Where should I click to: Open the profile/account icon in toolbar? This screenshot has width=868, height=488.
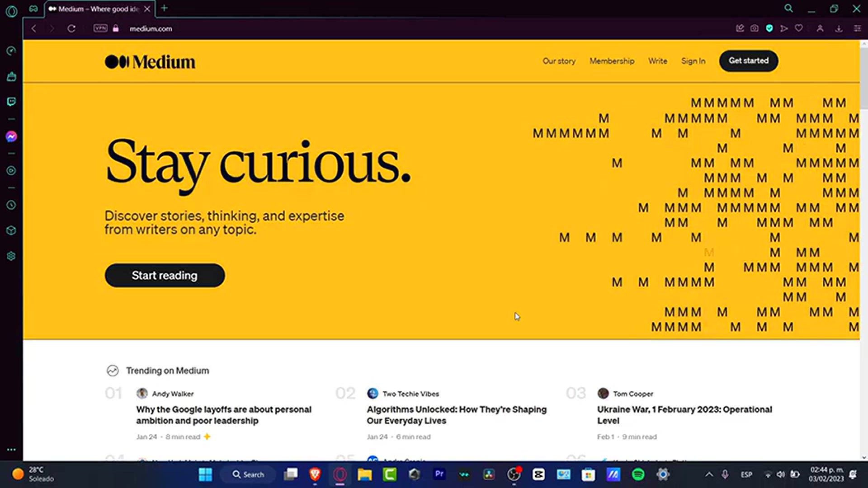coord(820,28)
